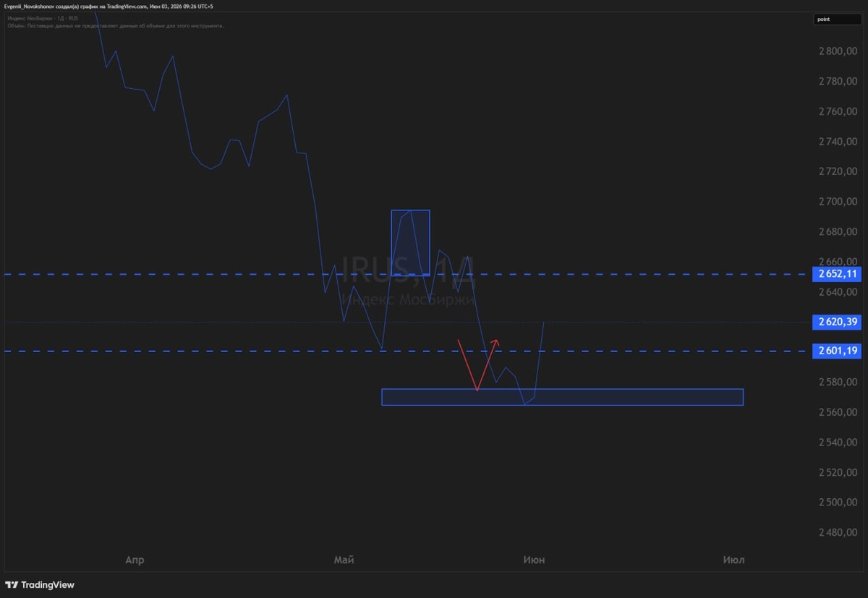Image resolution: width=868 pixels, height=598 pixels.
Task: Click the Индекс МосБиржи legend title
Action: [x=42, y=17]
